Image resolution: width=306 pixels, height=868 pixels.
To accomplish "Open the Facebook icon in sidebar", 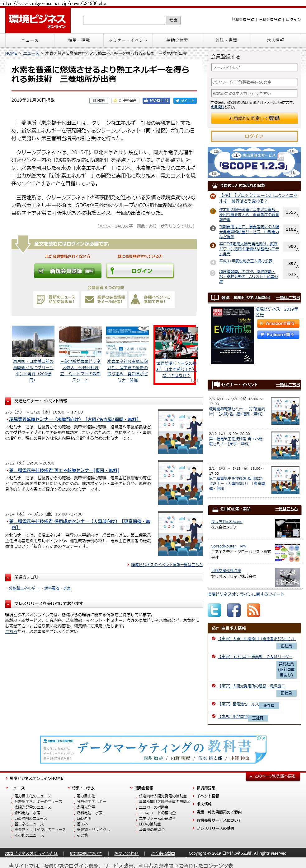I will pyautogui.click(x=234, y=610).
